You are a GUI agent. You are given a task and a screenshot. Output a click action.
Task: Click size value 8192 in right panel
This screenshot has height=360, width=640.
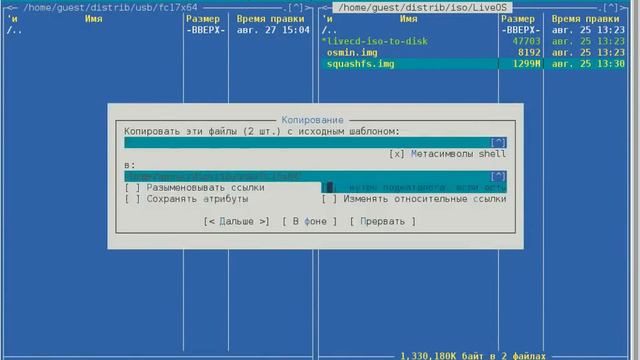pos(529,53)
